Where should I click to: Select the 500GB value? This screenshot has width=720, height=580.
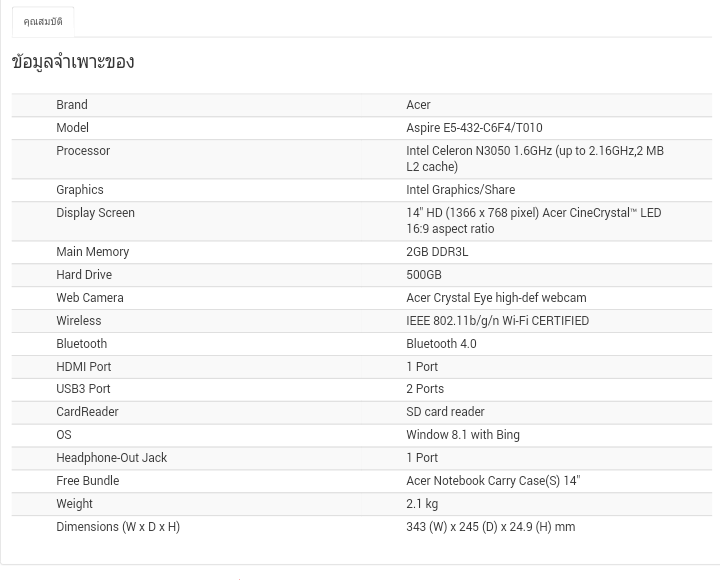(x=424, y=275)
